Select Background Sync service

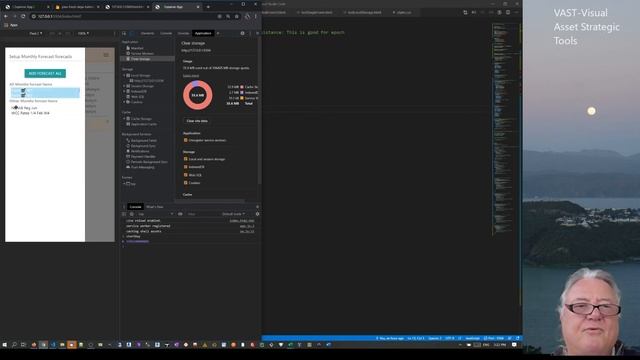click(141, 146)
